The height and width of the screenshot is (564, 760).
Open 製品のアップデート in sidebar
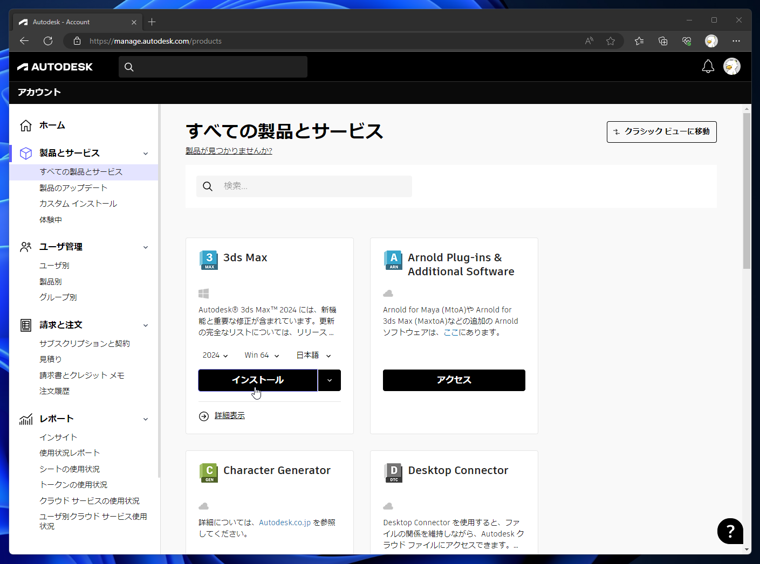73,188
